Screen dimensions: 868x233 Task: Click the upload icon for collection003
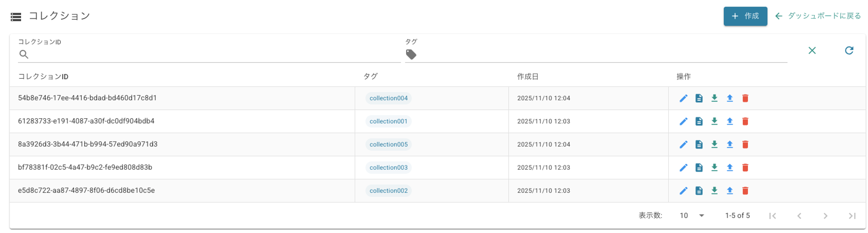click(x=729, y=167)
